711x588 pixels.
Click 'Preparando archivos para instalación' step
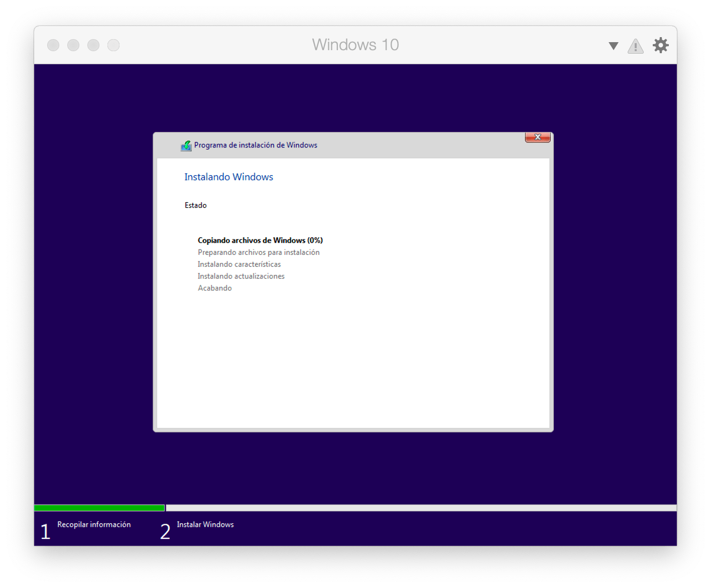(x=259, y=252)
